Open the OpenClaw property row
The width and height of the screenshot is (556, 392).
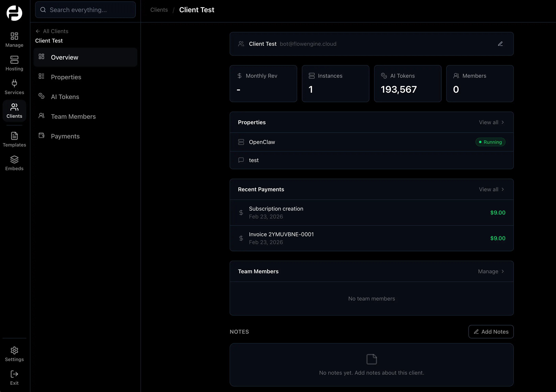372,142
